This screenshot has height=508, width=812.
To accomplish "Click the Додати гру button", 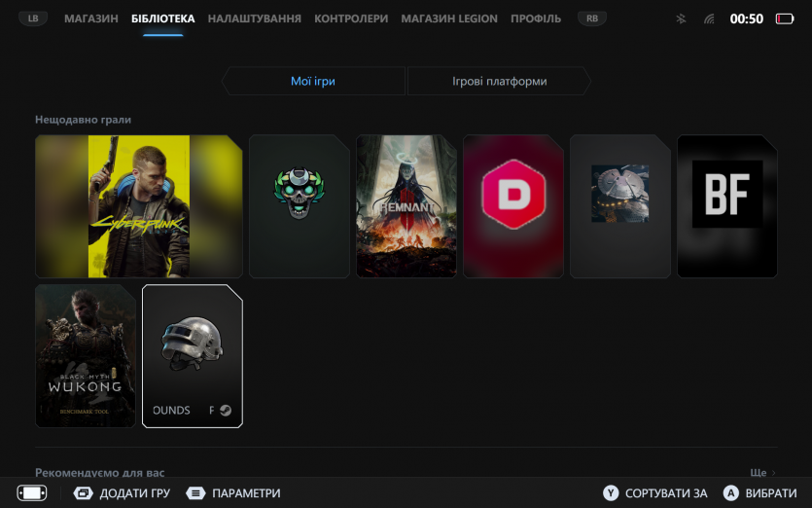I will tap(123, 493).
